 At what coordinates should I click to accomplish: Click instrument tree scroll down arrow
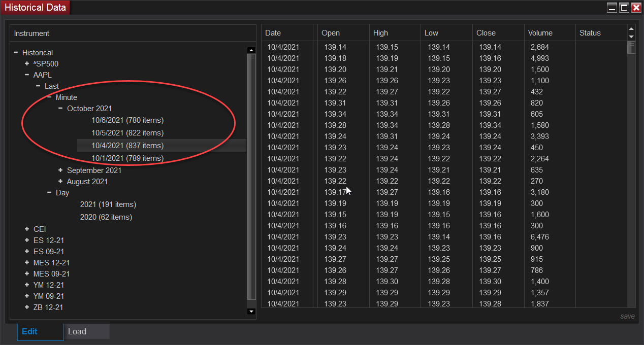pos(251,311)
